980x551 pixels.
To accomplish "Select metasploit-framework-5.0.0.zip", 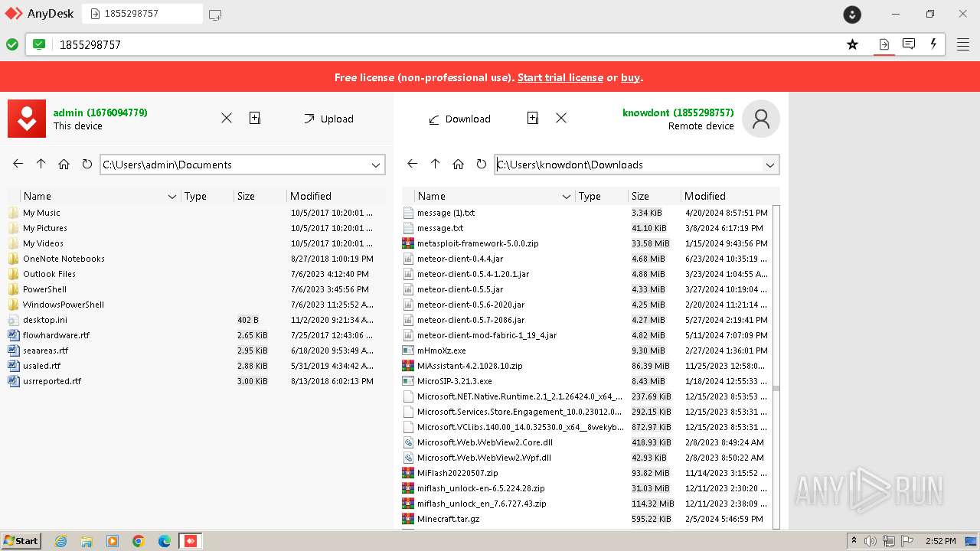I will point(586,243).
